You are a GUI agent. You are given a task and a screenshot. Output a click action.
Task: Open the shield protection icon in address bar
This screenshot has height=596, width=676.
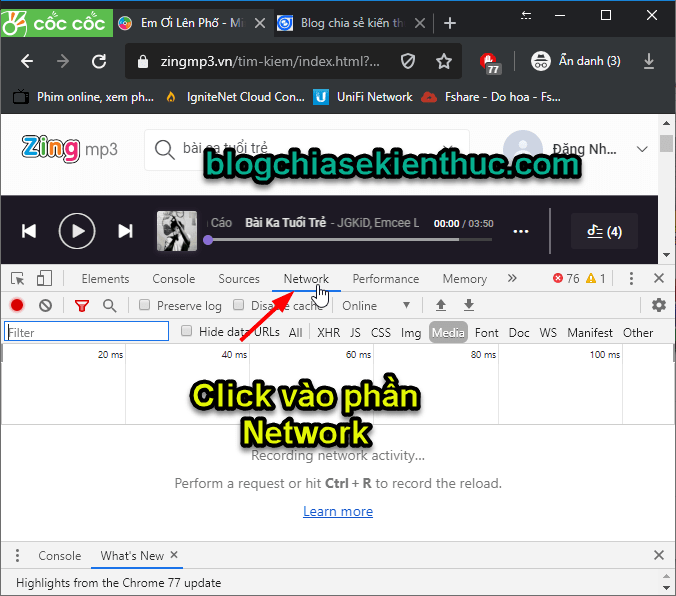tap(408, 61)
